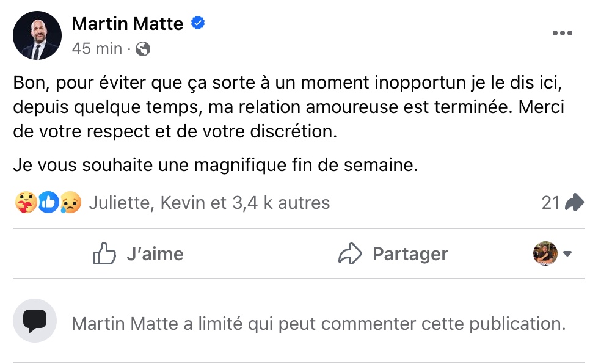The image size is (601, 364).
Task: Click Martin Matte's profile picture
Action: point(37,35)
